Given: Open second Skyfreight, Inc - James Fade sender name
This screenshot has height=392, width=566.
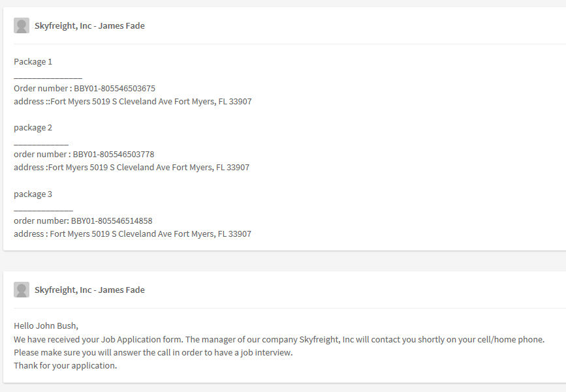Looking at the screenshot, I should (89, 290).
